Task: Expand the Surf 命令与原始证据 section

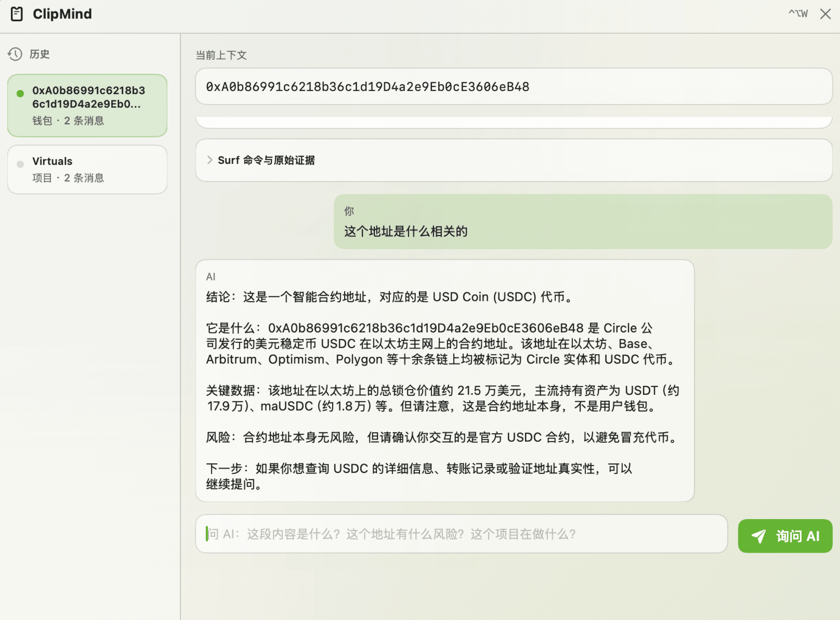Action: [x=514, y=160]
